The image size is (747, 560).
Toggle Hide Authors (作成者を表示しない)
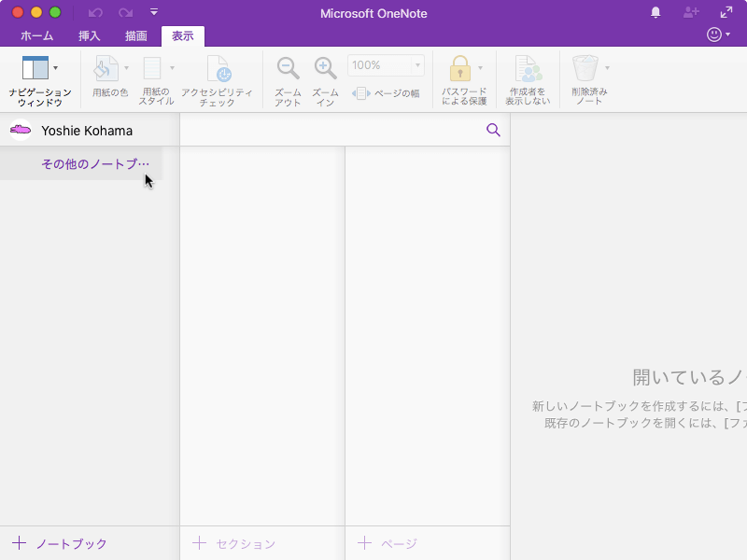pyautogui.click(x=529, y=70)
